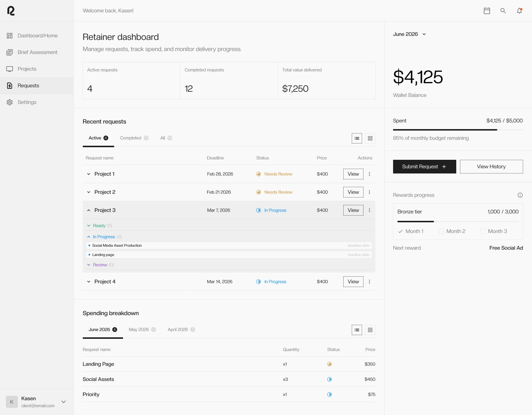Viewport: 532px width, 415px height.
Task: Click the K user avatar
Action: [x=12, y=402]
